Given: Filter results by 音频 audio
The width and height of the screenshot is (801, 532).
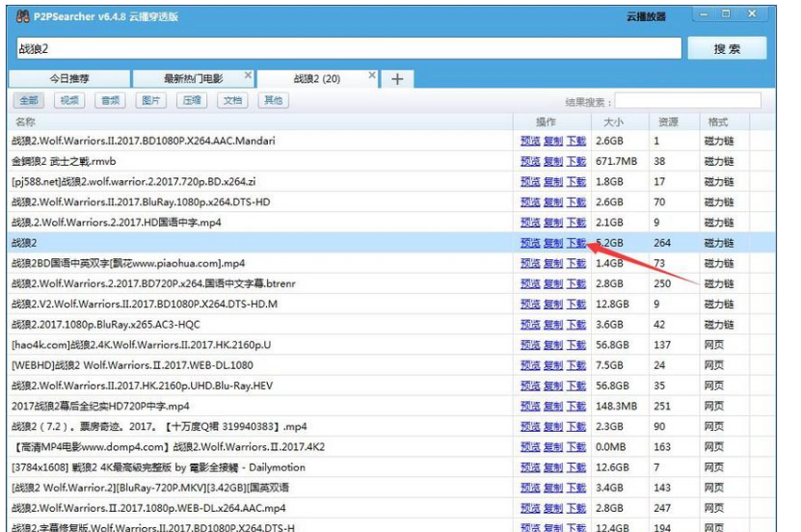Looking at the screenshot, I should (111, 100).
